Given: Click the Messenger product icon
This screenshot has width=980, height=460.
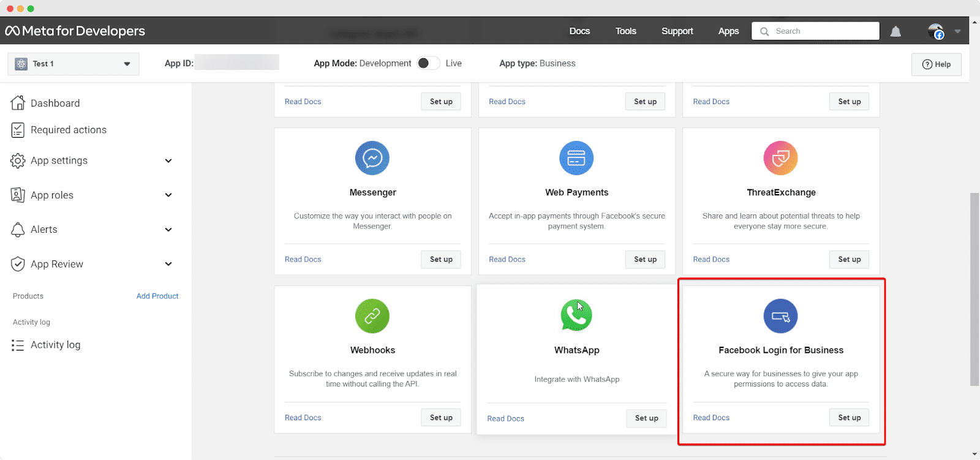Looking at the screenshot, I should 372,158.
